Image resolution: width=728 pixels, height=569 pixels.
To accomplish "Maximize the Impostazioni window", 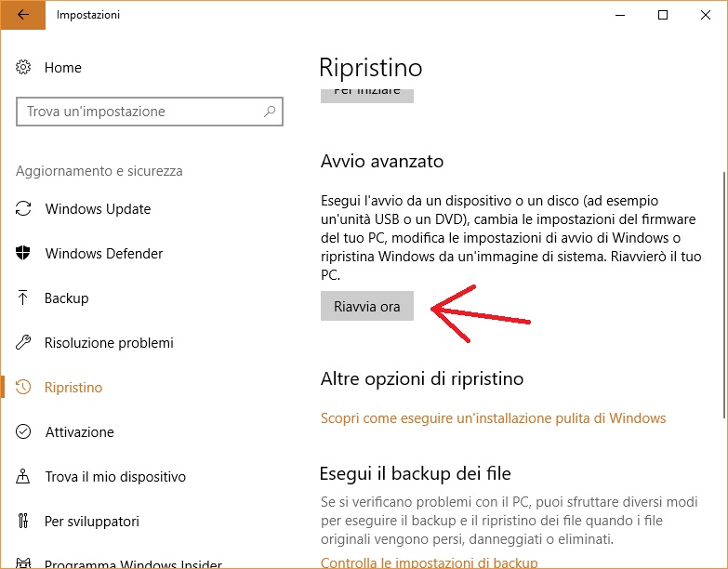I will pos(663,15).
